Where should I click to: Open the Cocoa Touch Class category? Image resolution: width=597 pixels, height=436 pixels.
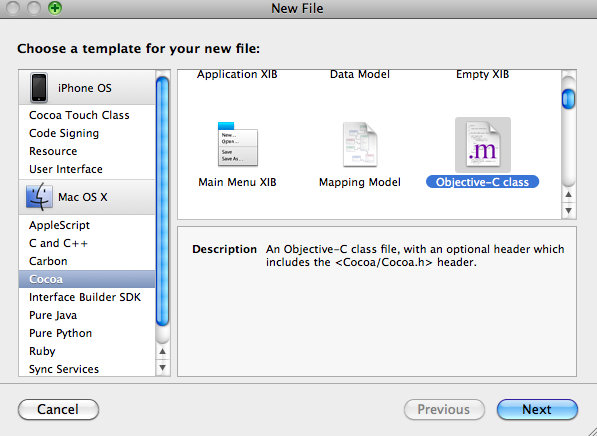point(87,115)
